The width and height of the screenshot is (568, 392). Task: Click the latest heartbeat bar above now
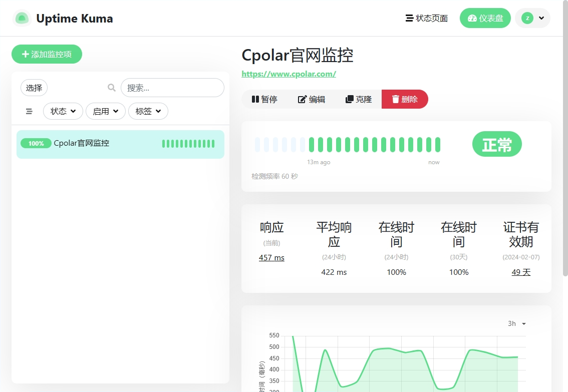tap(438, 144)
